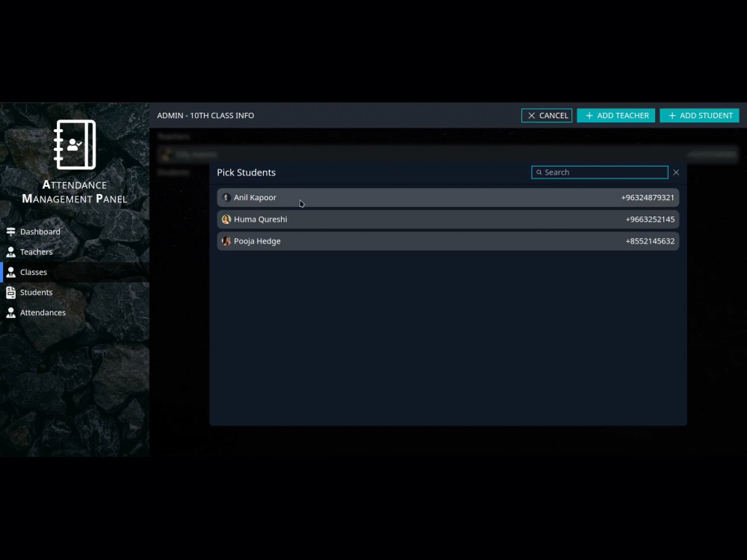Click the magnifier icon in Search
The width and height of the screenshot is (747, 560).
click(x=539, y=172)
